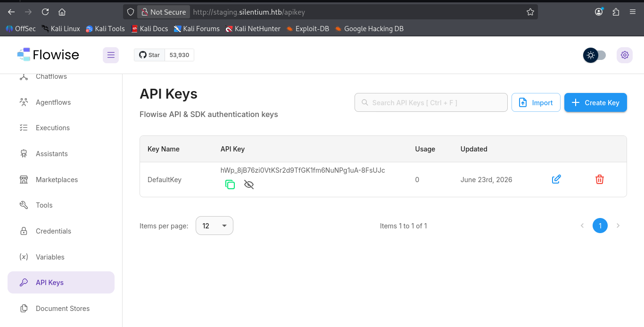
Task: Copy the DefaultKey API key
Action: click(x=230, y=184)
